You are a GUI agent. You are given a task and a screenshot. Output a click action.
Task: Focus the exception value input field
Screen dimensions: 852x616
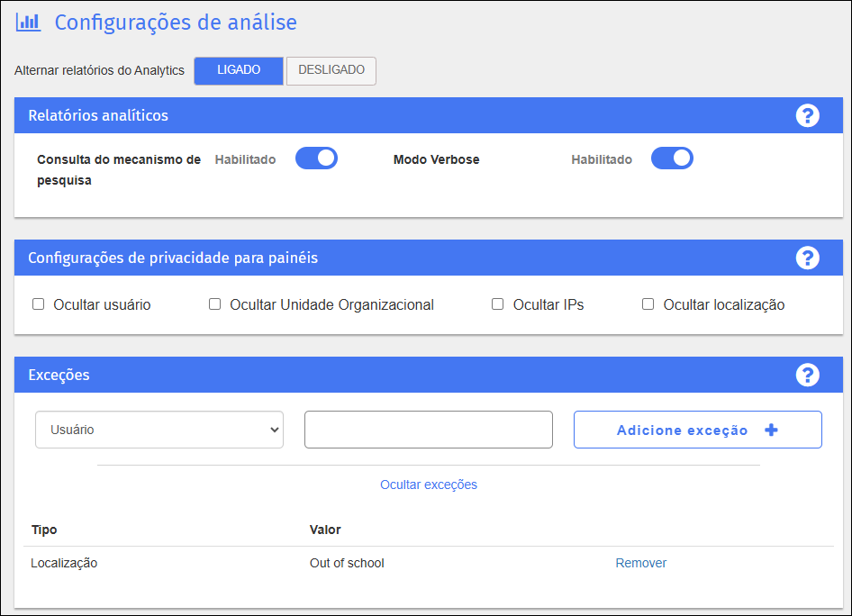[429, 430]
